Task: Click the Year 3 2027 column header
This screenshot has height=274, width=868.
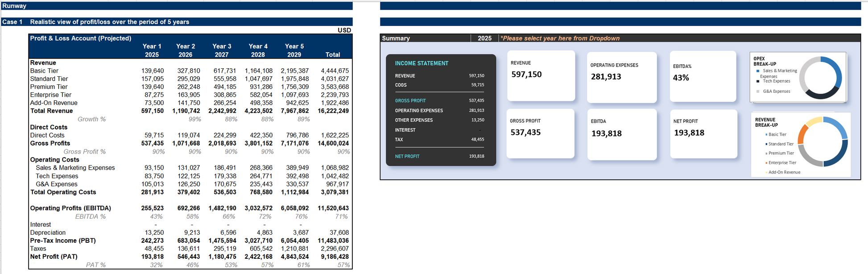Action: (x=222, y=50)
